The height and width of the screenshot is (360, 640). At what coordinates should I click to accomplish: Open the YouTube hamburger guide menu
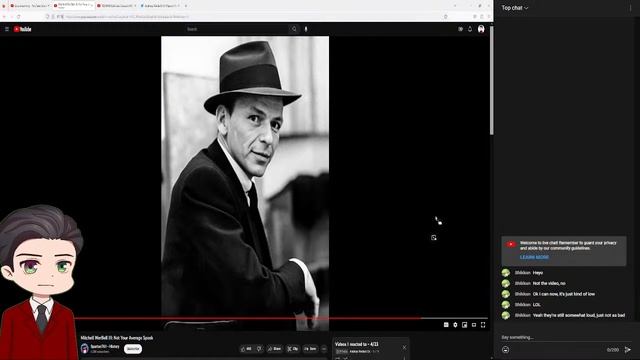[x=7, y=29]
